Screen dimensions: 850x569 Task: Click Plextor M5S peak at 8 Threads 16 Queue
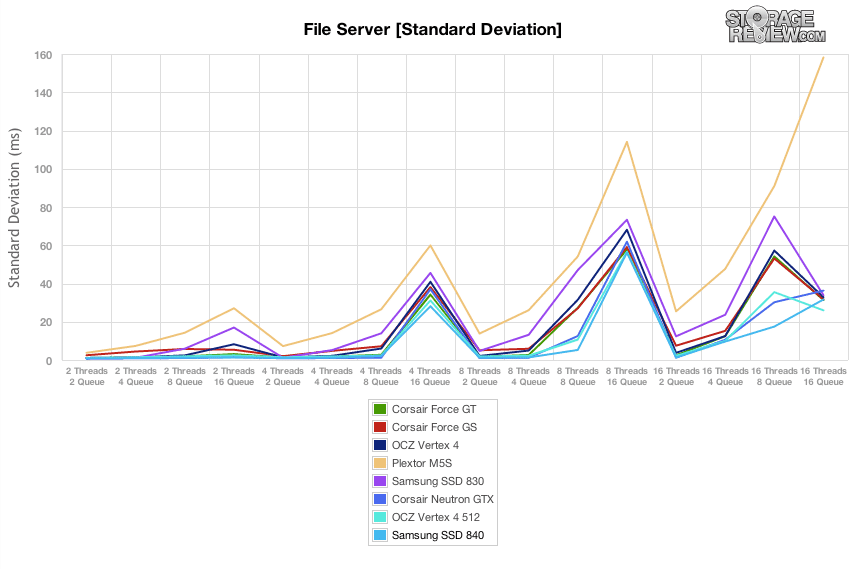627,142
